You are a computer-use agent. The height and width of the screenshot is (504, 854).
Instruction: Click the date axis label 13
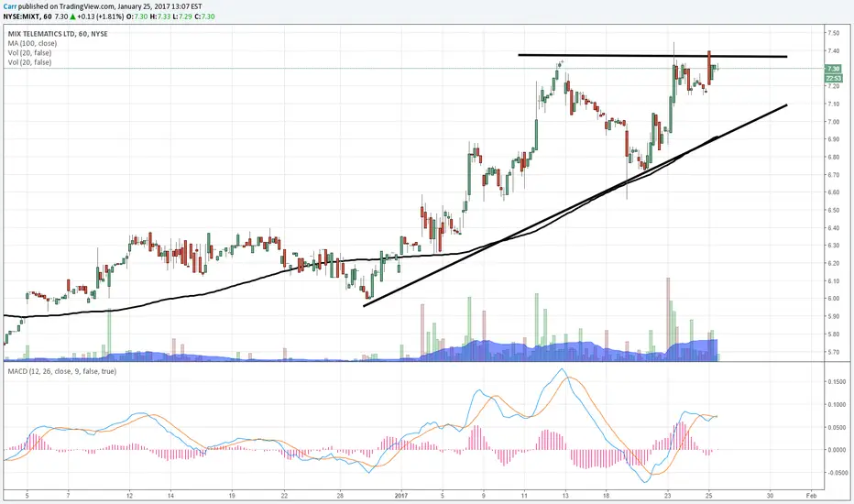(565, 495)
